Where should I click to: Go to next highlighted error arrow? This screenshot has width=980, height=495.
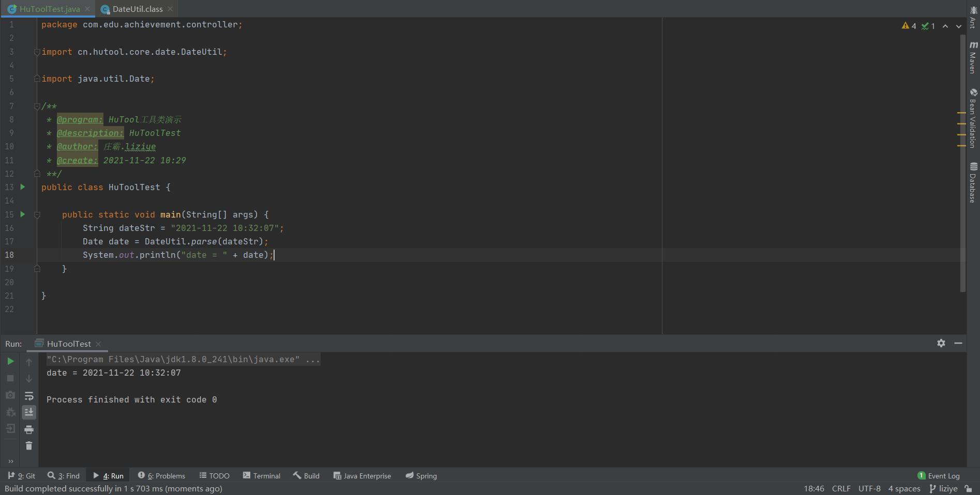click(959, 26)
